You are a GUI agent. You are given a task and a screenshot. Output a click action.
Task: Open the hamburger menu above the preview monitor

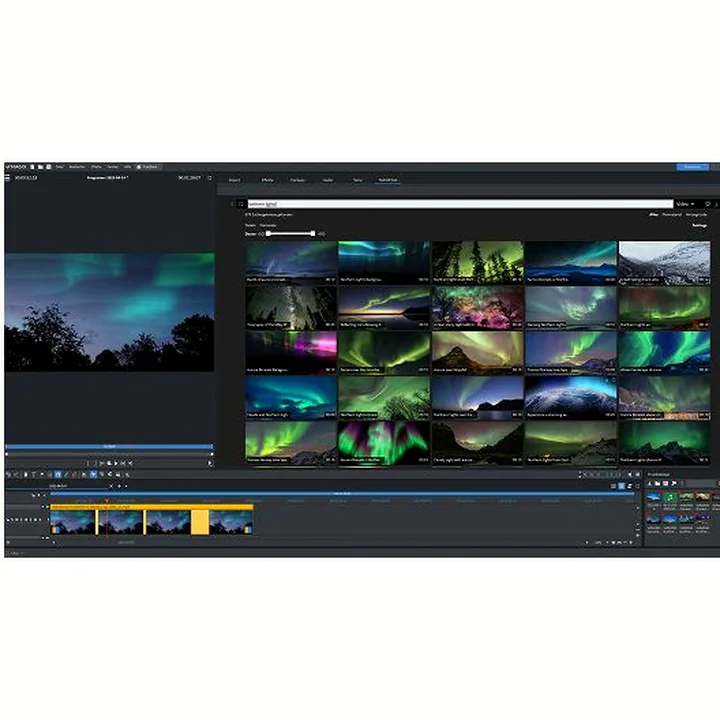(x=7, y=178)
